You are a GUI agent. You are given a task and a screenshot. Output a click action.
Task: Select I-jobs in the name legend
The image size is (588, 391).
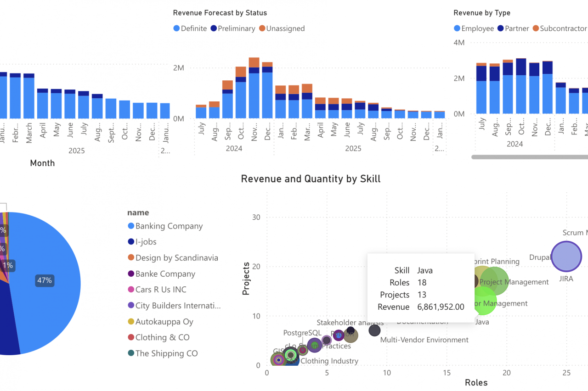click(146, 242)
